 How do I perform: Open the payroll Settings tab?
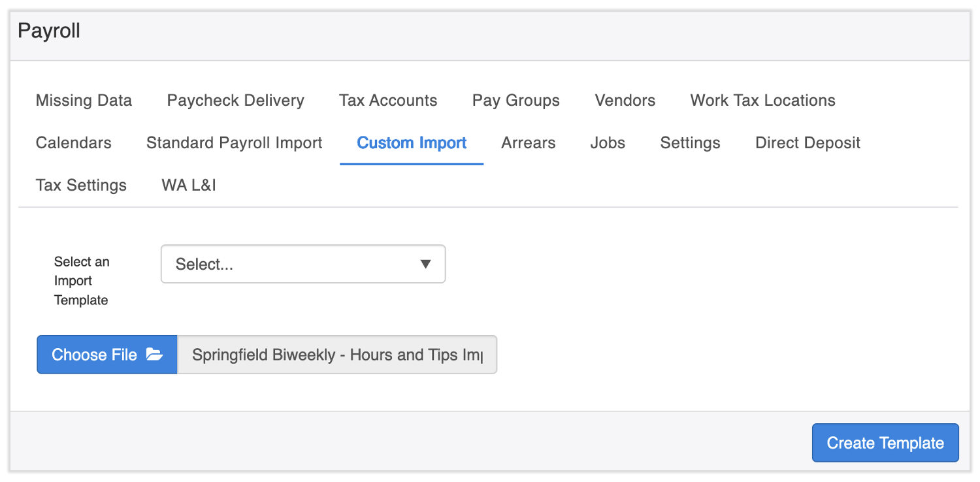[690, 143]
